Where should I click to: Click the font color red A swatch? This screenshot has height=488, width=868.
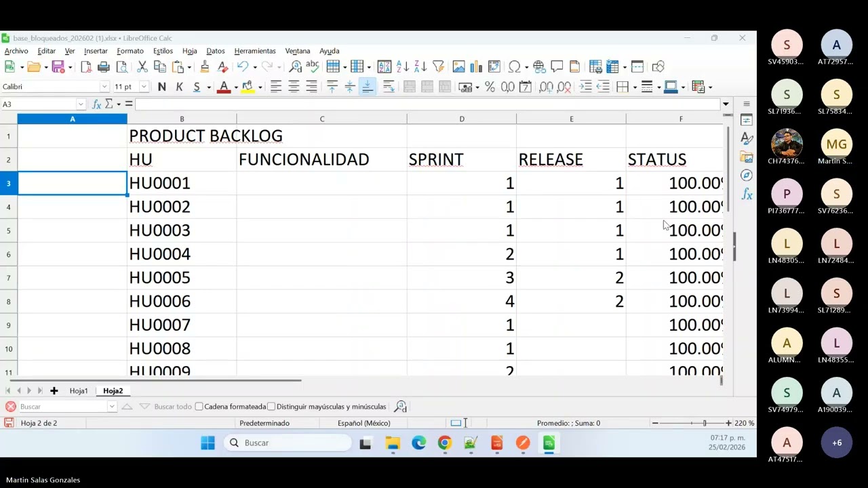[x=224, y=87]
